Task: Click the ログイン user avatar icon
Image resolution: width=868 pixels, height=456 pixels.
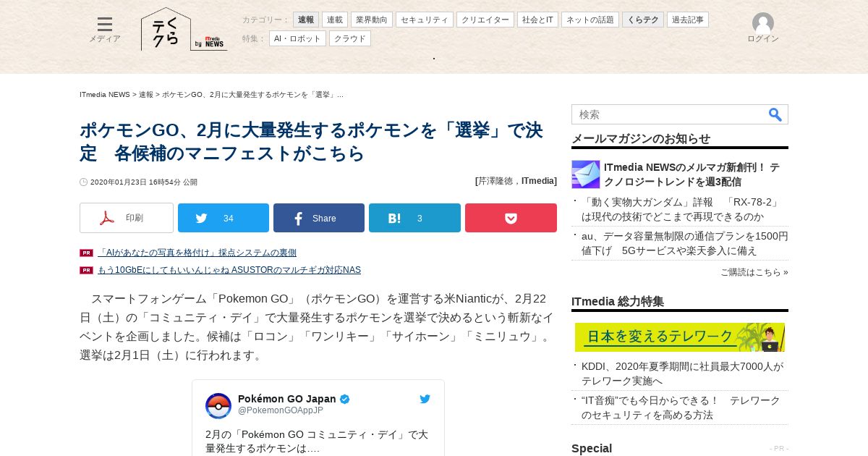Action: [763, 23]
